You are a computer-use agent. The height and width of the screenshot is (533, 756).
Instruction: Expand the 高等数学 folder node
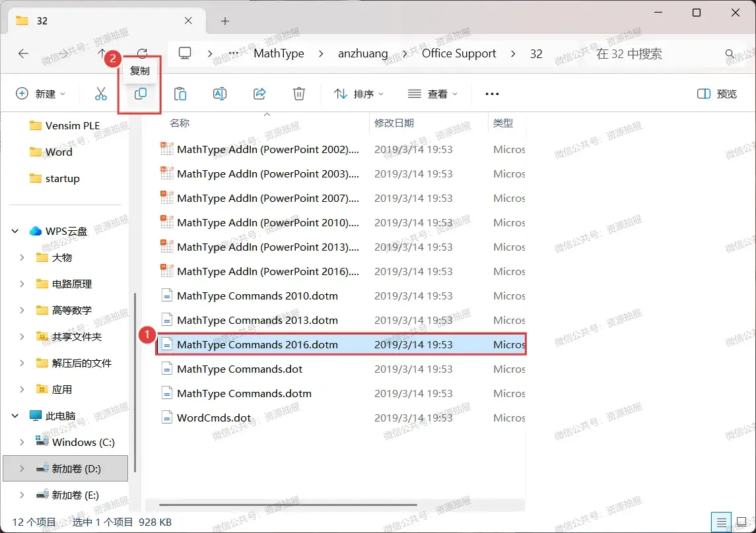22,310
